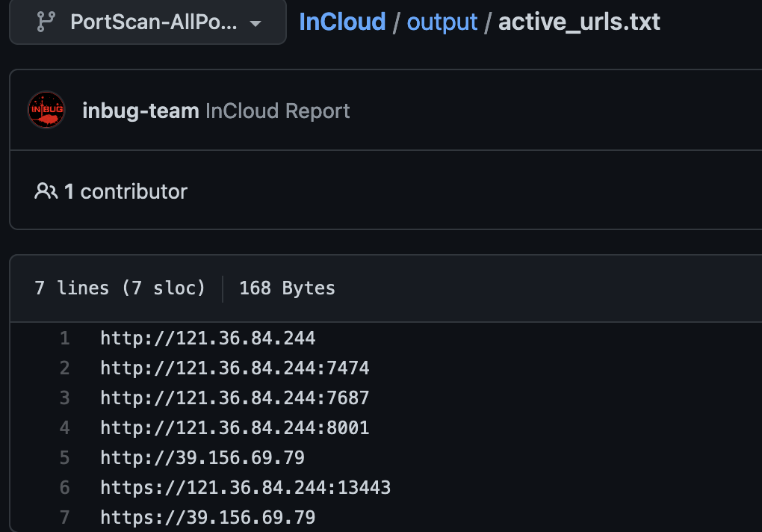Select line number 3
The image size is (762, 532).
[x=65, y=398]
